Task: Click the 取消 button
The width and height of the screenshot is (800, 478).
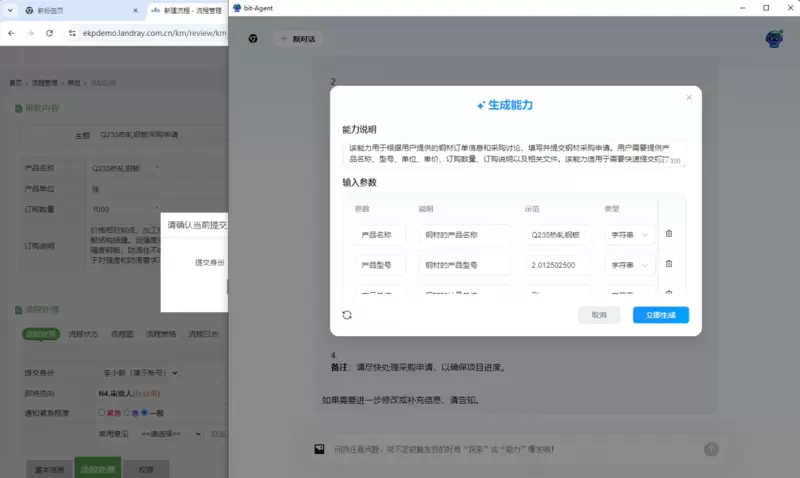Action: click(599, 315)
